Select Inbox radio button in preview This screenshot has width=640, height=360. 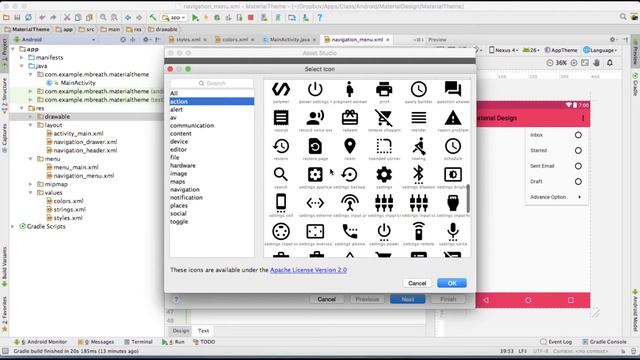coord(578,135)
